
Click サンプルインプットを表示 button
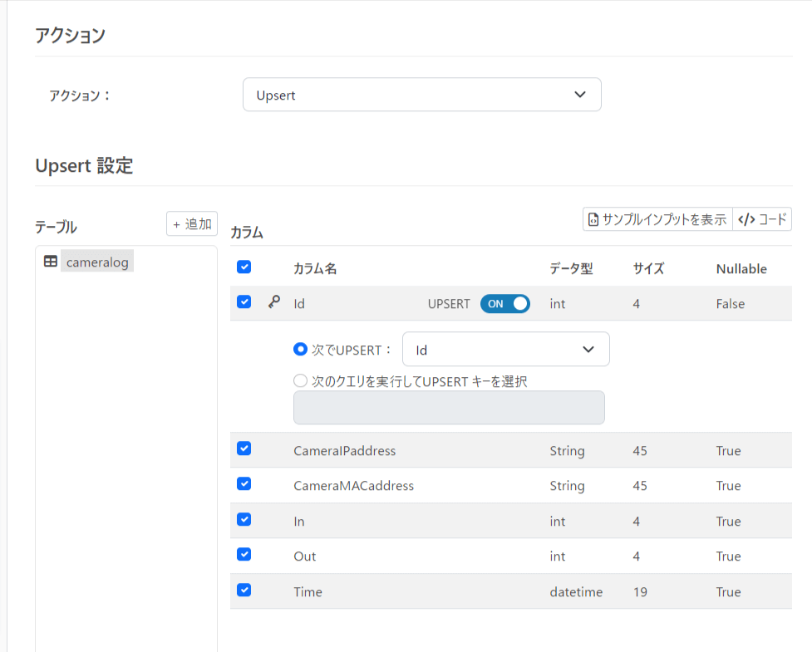[x=657, y=219]
